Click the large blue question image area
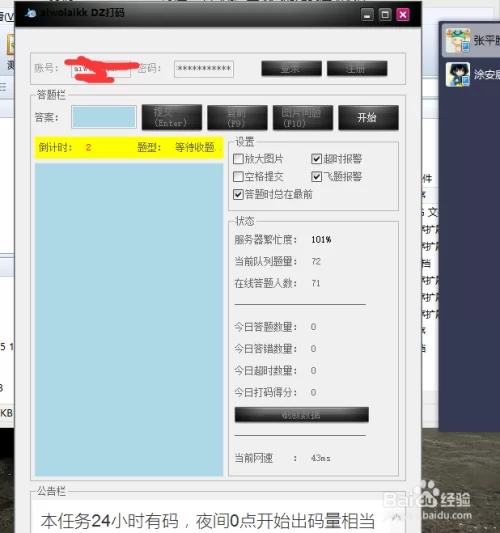 pos(129,320)
